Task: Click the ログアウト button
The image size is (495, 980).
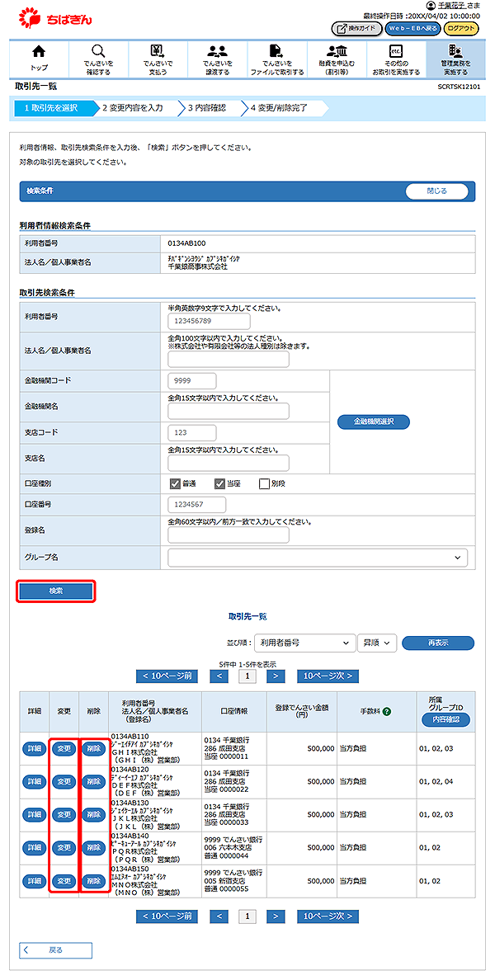Action: tap(461, 29)
